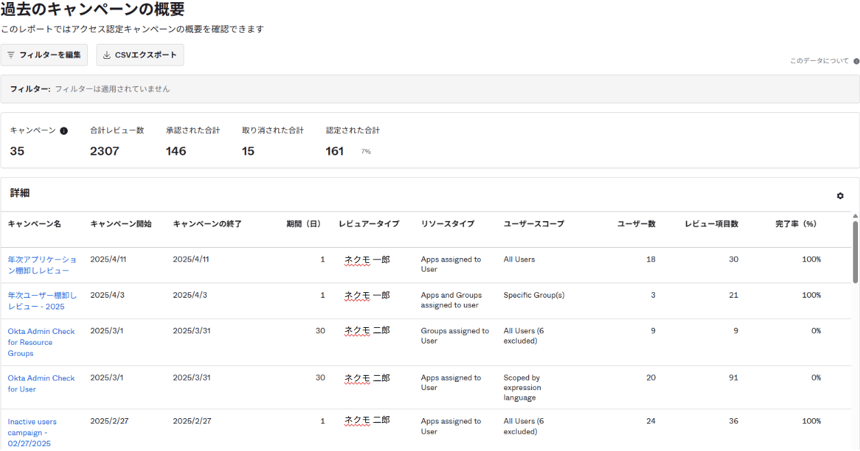This screenshot has height=451, width=860.
Task: Click the キャンペーン count 35
Action: tap(17, 151)
